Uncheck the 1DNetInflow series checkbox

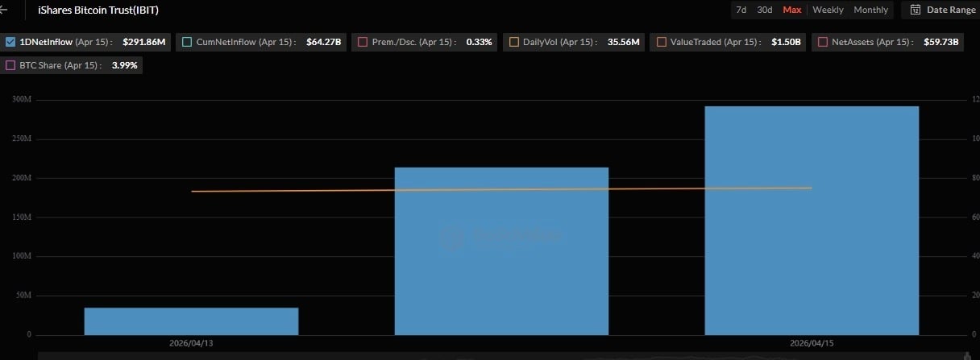10,41
